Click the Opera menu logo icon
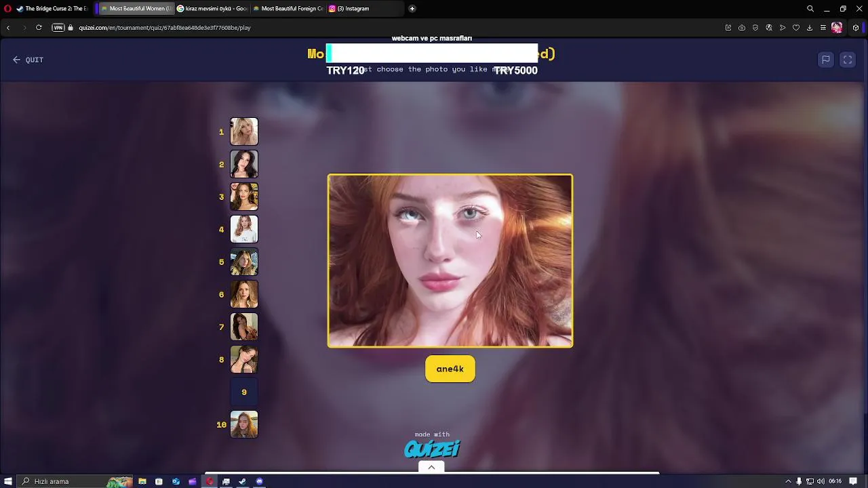The height and width of the screenshot is (488, 868). point(7,9)
